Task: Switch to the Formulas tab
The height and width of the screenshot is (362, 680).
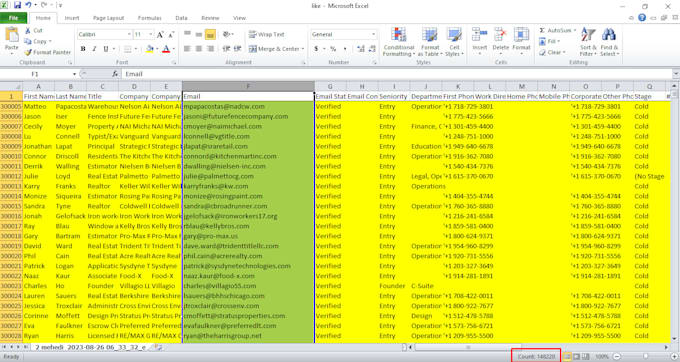Action: pyautogui.click(x=150, y=18)
